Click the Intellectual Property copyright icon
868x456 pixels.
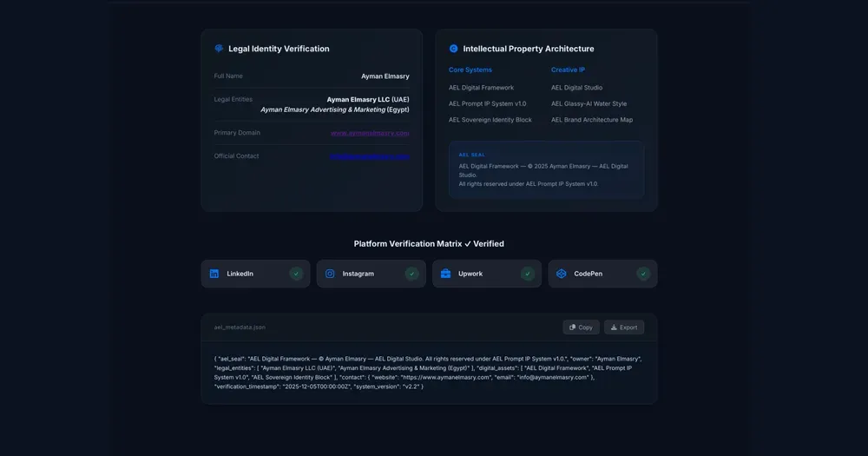click(x=453, y=49)
